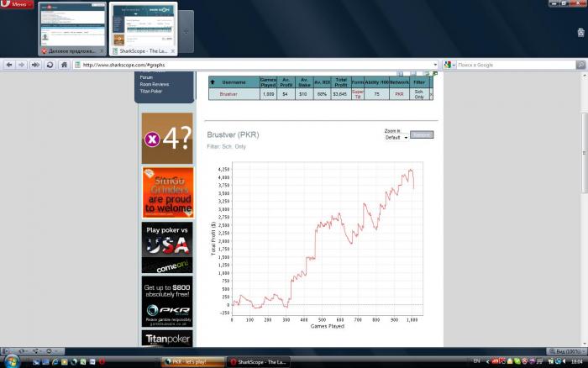Close the Деловое предложение tab
Image resolution: width=588 pixels, height=368 pixels.
[102, 51]
